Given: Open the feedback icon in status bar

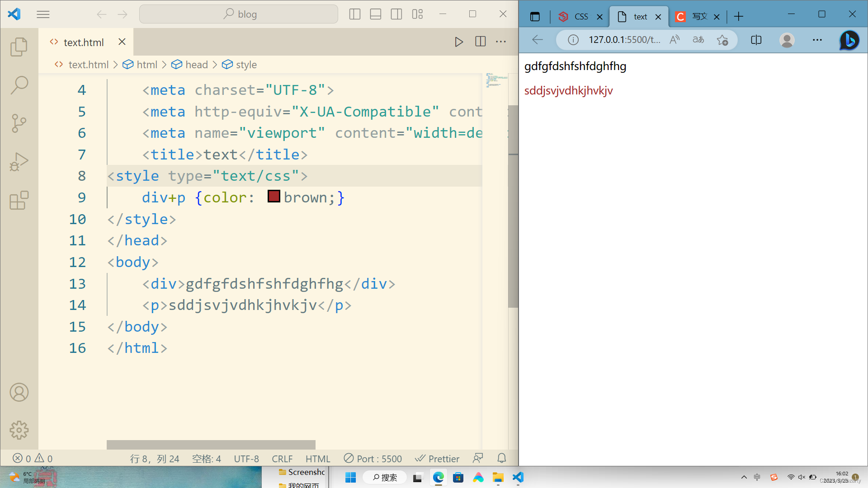Looking at the screenshot, I should [x=478, y=459].
